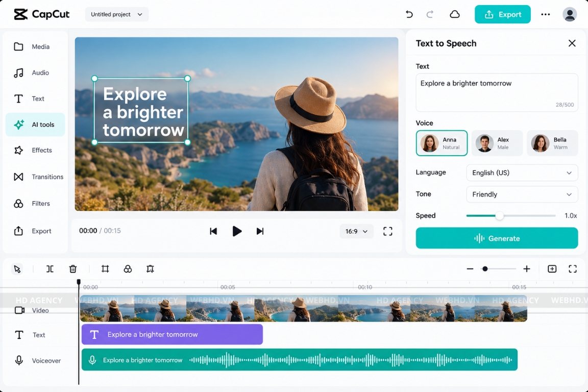This screenshot has width=588, height=392.
Task: Click the freeze frame tool icon
Action: pyautogui.click(x=150, y=269)
